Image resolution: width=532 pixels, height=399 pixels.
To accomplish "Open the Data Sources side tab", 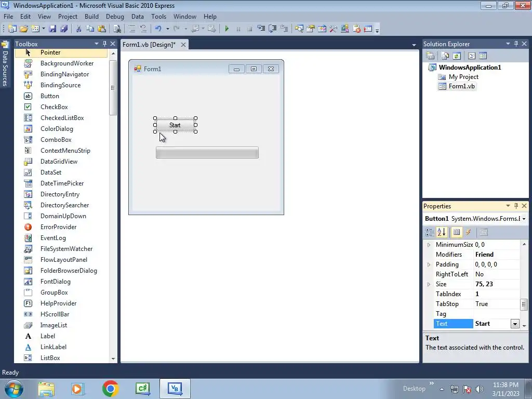I will (x=5, y=64).
